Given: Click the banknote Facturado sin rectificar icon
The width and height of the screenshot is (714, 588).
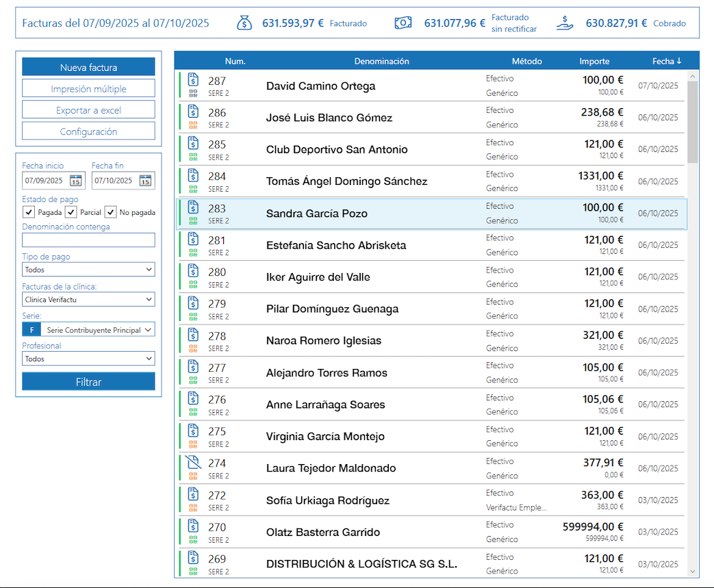Looking at the screenshot, I should pyautogui.click(x=403, y=23).
